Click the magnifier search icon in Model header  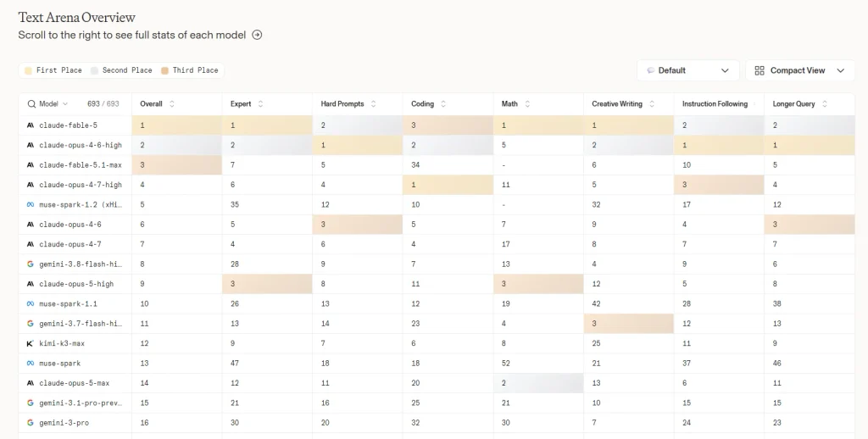(x=31, y=104)
